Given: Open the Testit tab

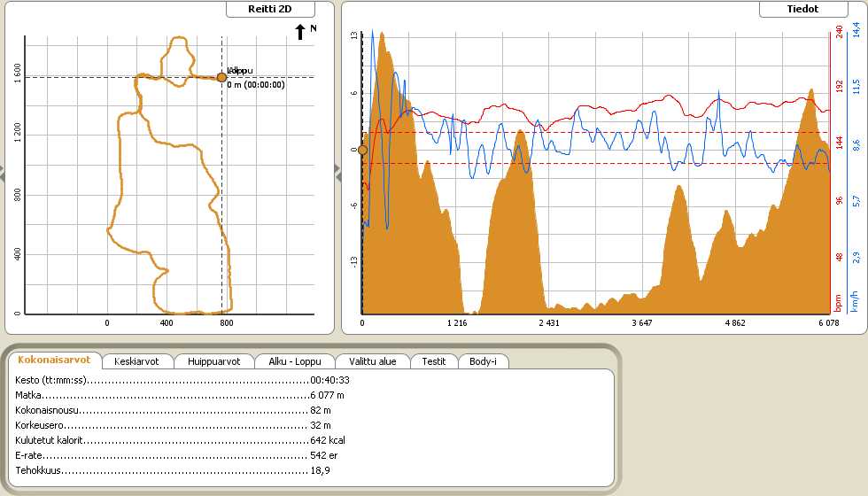Looking at the screenshot, I should pos(433,361).
